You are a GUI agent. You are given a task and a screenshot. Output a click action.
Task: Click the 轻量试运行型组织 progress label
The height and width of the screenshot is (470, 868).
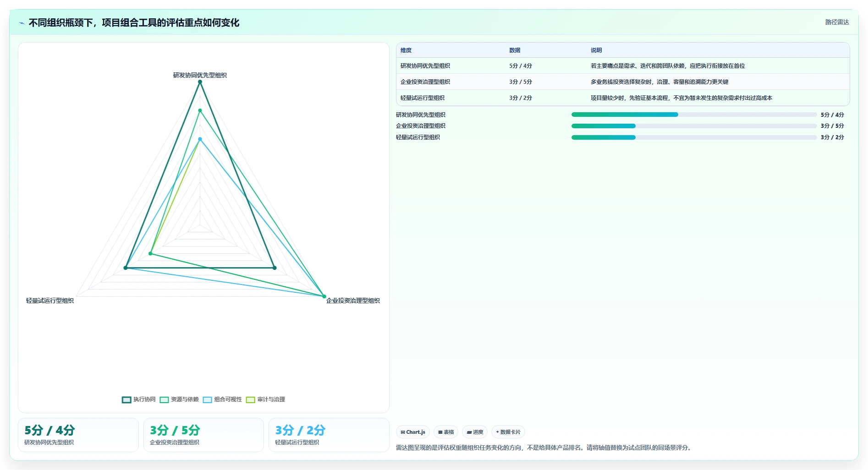click(x=418, y=137)
